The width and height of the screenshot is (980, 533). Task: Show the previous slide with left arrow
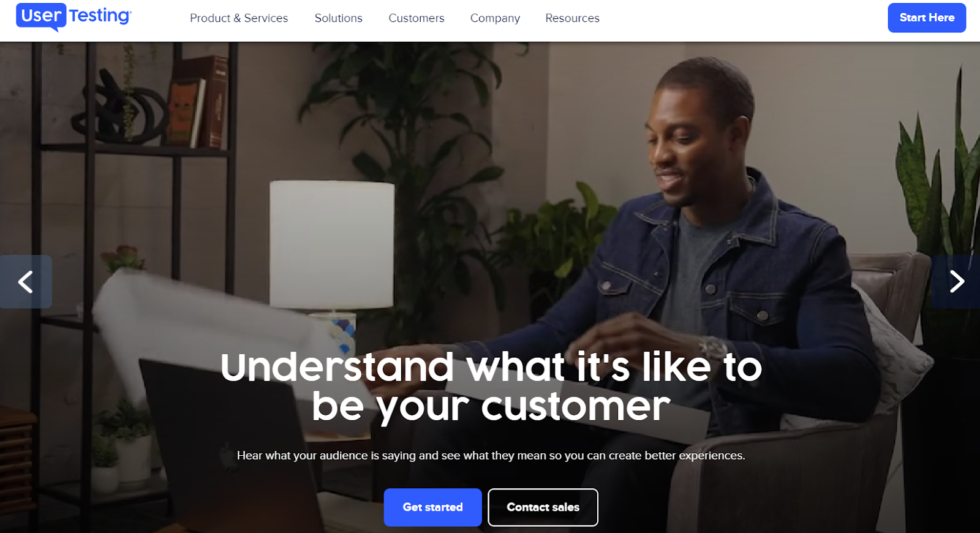pyautogui.click(x=26, y=282)
